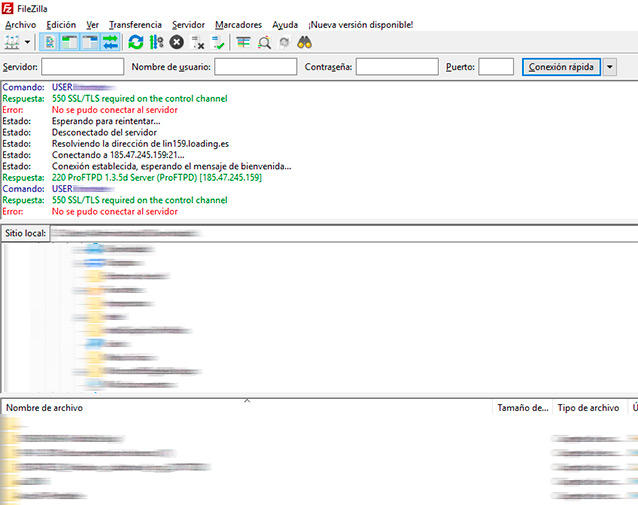This screenshot has height=505, width=638.
Task: Toggle the local directory tree view
Action: point(70,42)
